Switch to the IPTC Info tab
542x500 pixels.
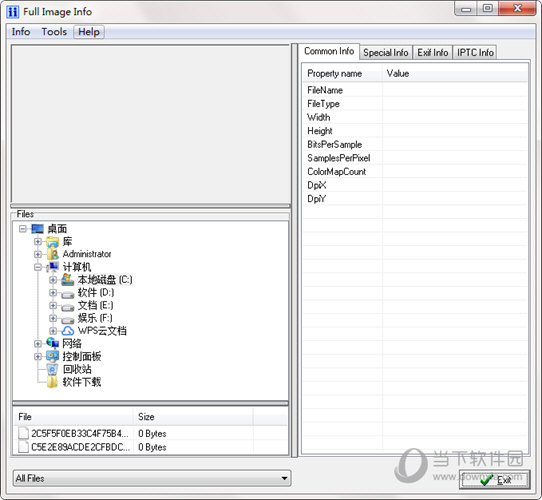coord(475,53)
